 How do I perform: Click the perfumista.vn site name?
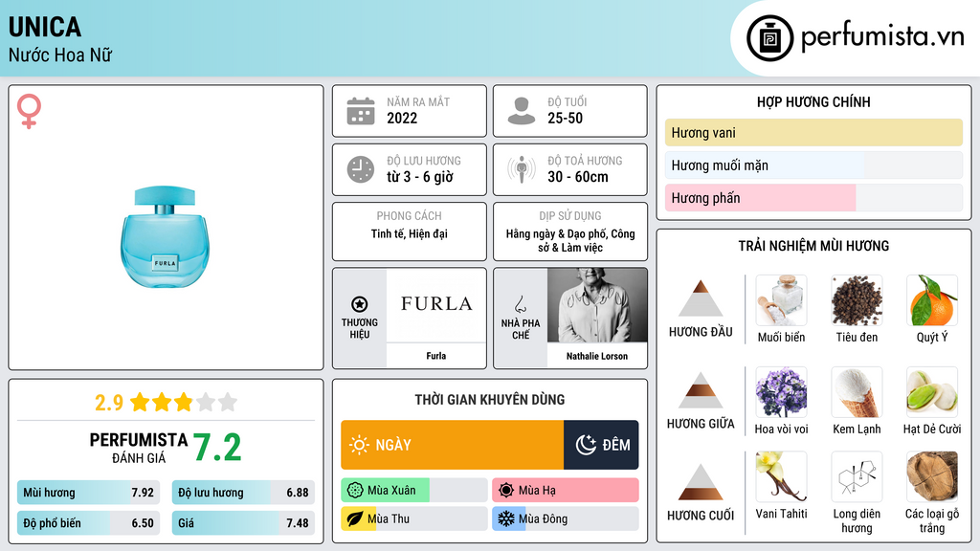(x=882, y=37)
